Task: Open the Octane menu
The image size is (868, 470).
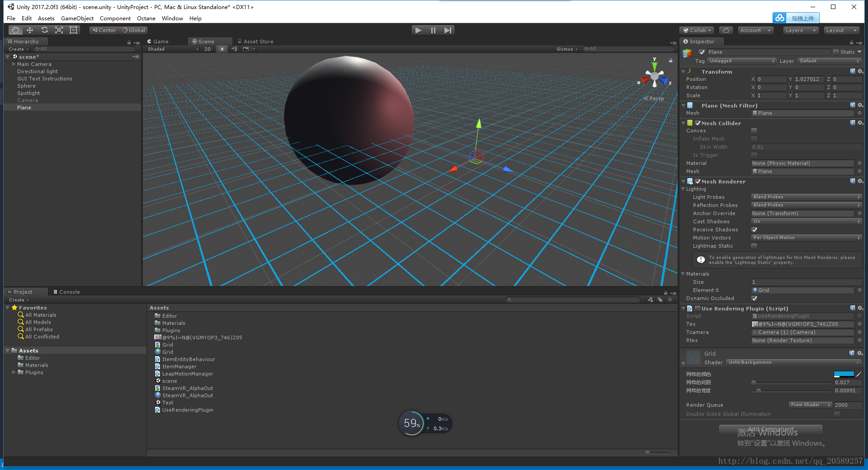Action: click(x=146, y=19)
